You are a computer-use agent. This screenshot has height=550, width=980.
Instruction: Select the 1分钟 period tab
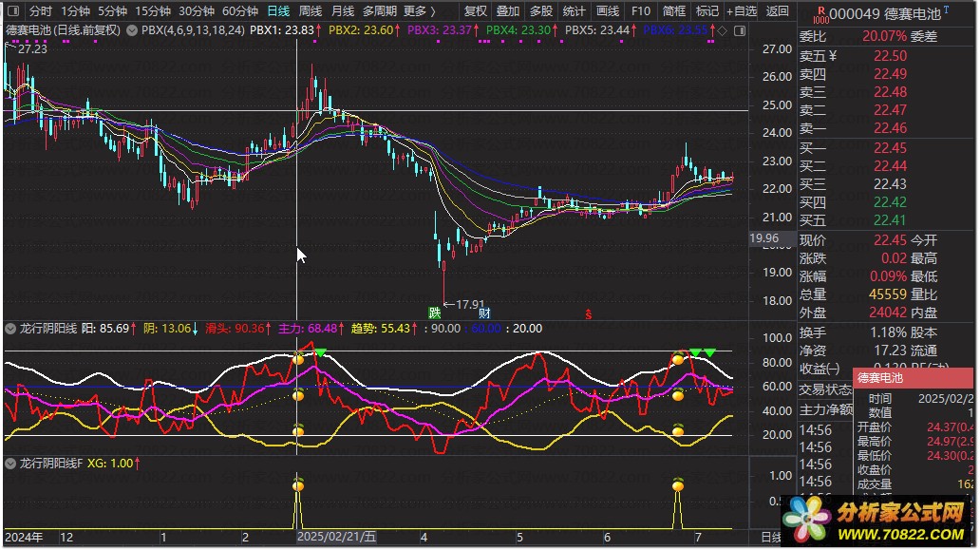75,11
